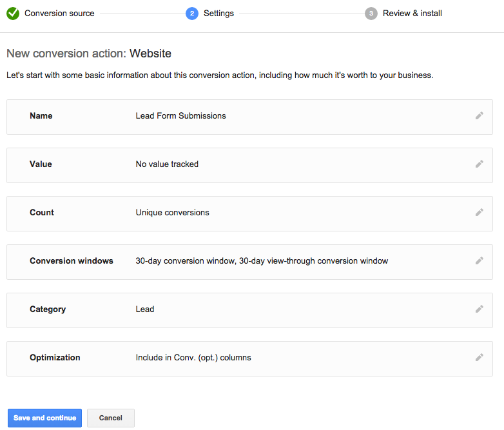Expand the row showing Lead Form Submissions
Viewport: 504px width, 430px height.
(180, 116)
